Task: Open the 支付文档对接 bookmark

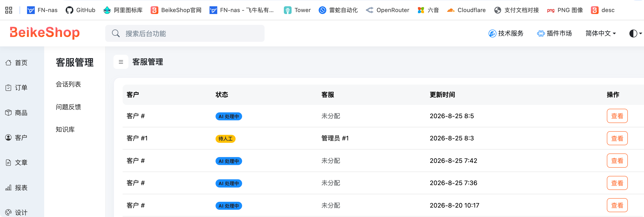Action: coord(516,10)
